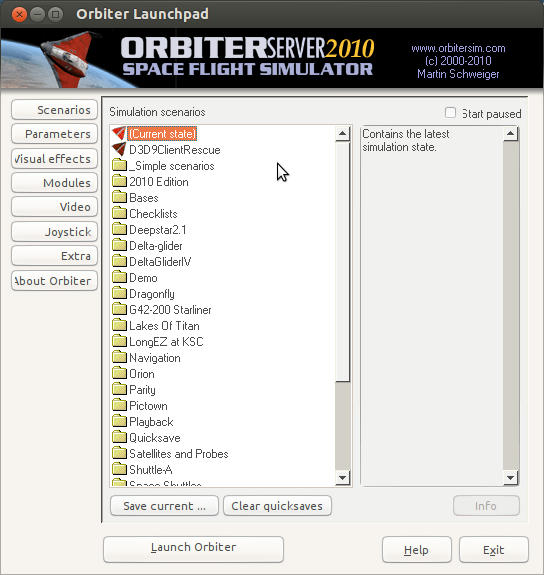Select the "_Simple scenarios" folder name
This screenshot has width=544, height=575.
[172, 166]
